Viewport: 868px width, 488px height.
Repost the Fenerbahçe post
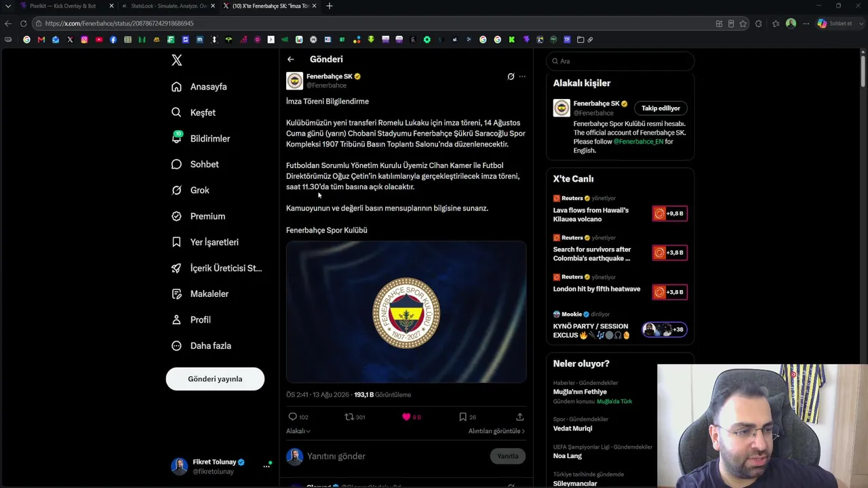pos(349,417)
